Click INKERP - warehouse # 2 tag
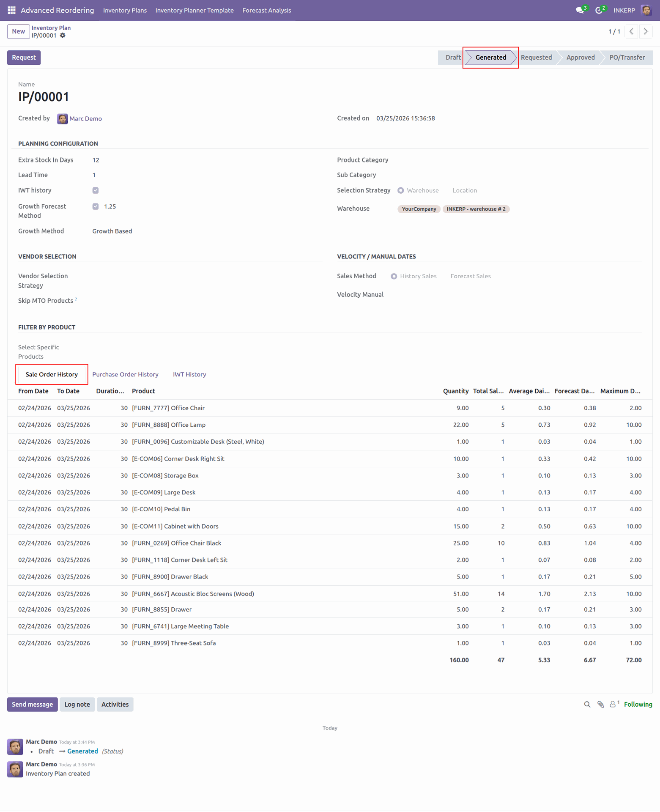 (476, 209)
